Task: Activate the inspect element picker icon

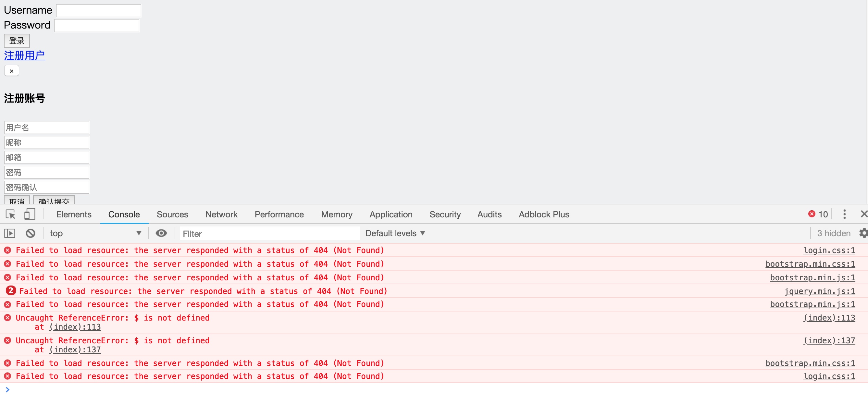Action: [10, 214]
